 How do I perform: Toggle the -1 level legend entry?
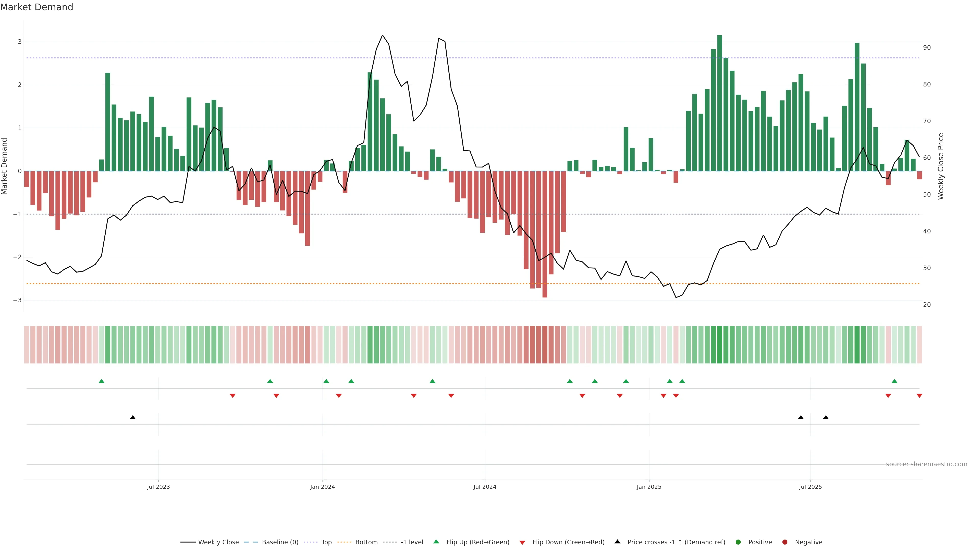tap(412, 542)
